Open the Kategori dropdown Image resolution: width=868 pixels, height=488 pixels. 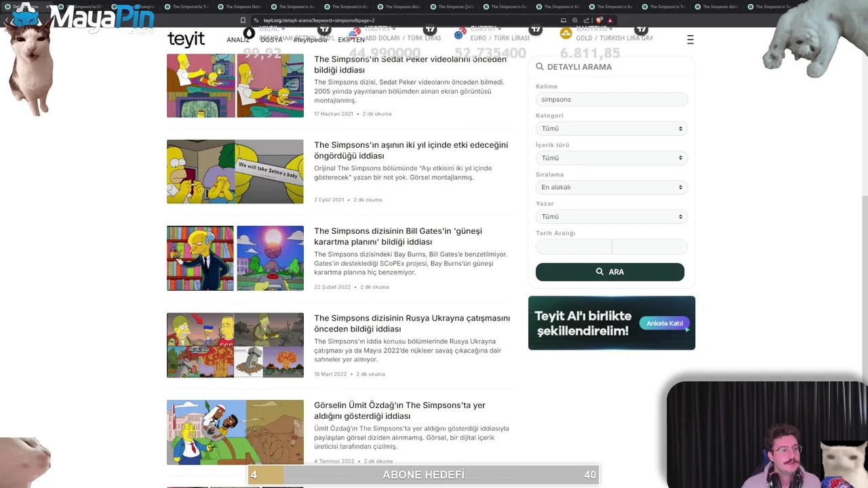tap(611, 129)
